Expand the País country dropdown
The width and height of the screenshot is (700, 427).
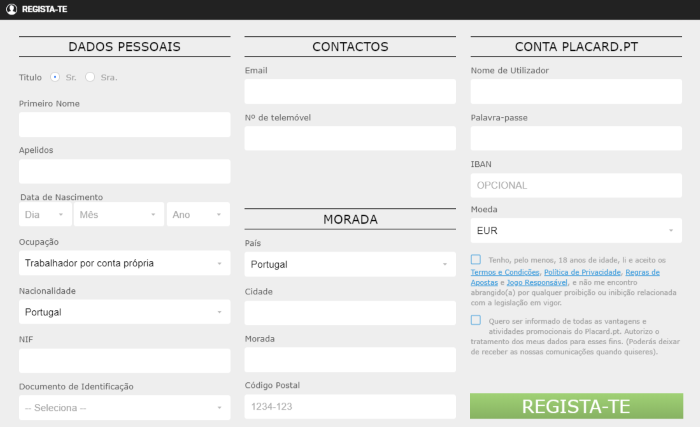coord(350,264)
